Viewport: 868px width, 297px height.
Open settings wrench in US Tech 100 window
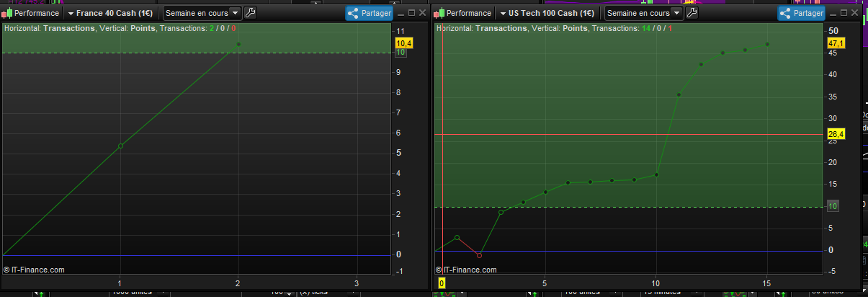(692, 12)
